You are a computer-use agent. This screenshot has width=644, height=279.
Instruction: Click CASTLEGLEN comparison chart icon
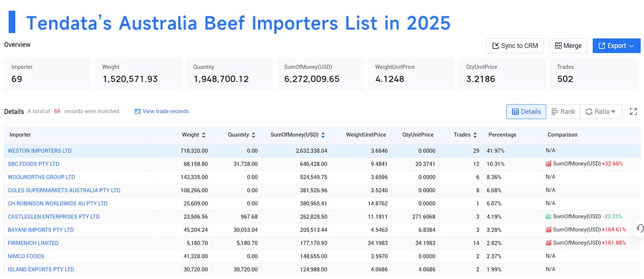(x=548, y=216)
